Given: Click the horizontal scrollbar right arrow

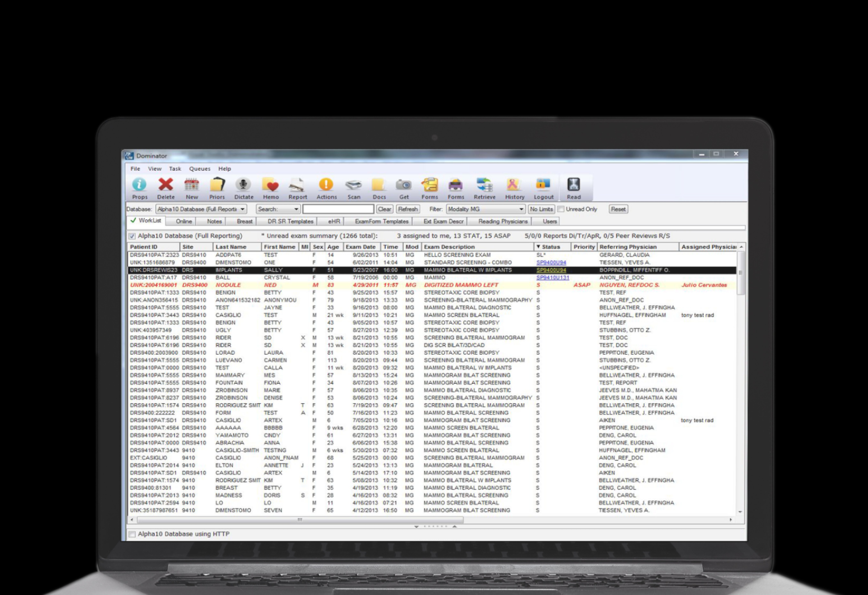Looking at the screenshot, I should pyautogui.click(x=731, y=520).
